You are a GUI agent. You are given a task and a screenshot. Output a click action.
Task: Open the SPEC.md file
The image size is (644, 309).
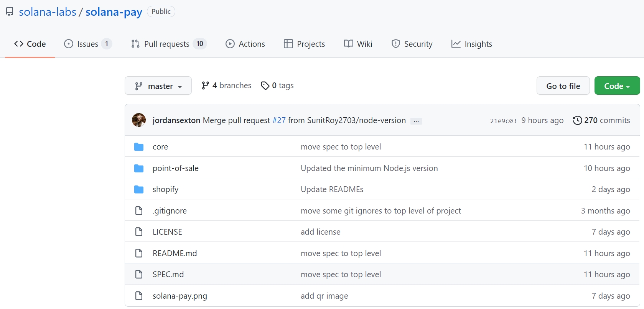168,274
